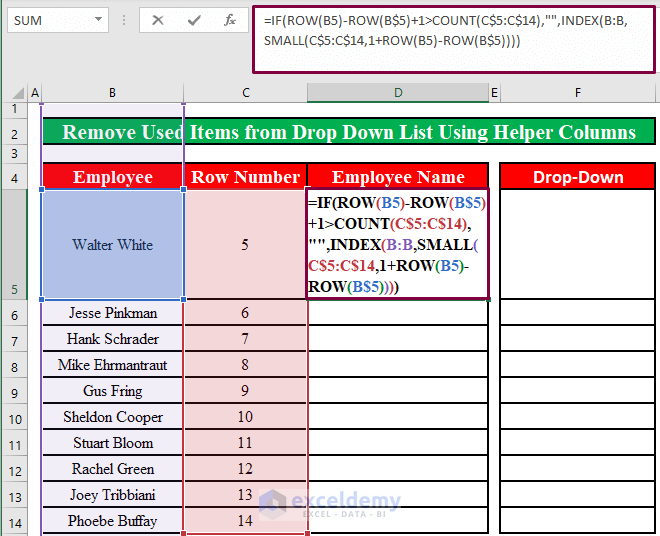
Task: Click the 'Drop-Down' header cell
Action: point(578,176)
